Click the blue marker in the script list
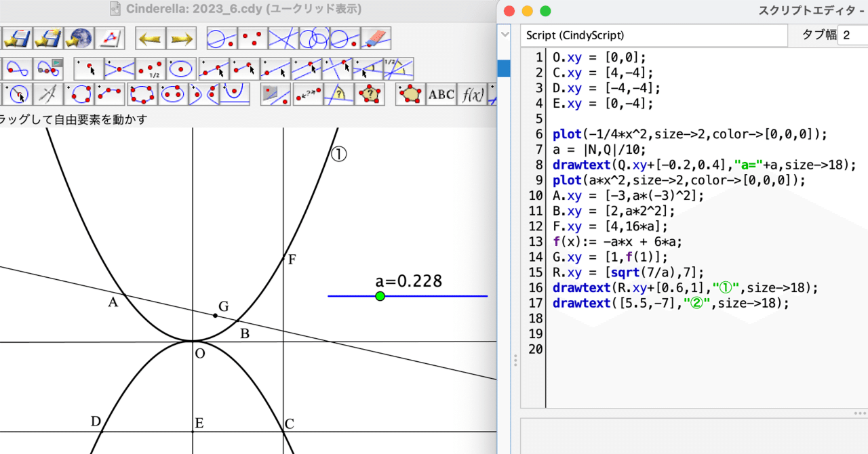868x454 pixels. [505, 68]
